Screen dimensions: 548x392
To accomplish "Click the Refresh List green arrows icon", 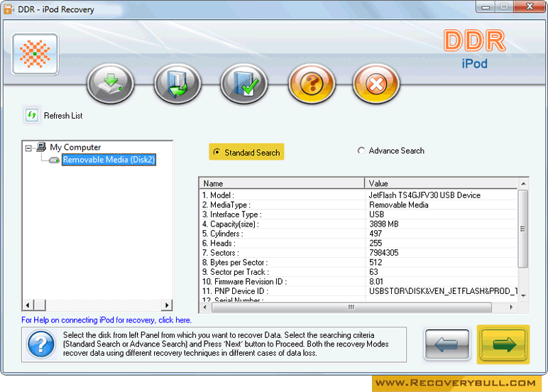I will coord(32,115).
